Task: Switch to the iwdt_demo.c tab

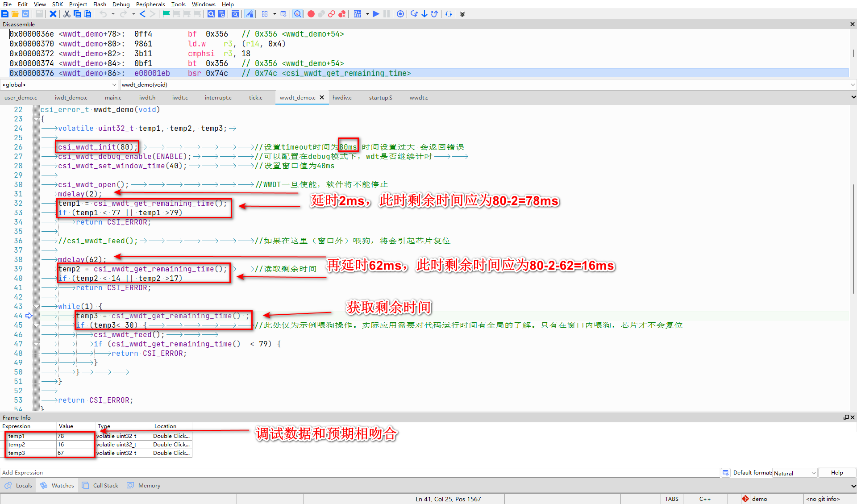Action: click(71, 97)
